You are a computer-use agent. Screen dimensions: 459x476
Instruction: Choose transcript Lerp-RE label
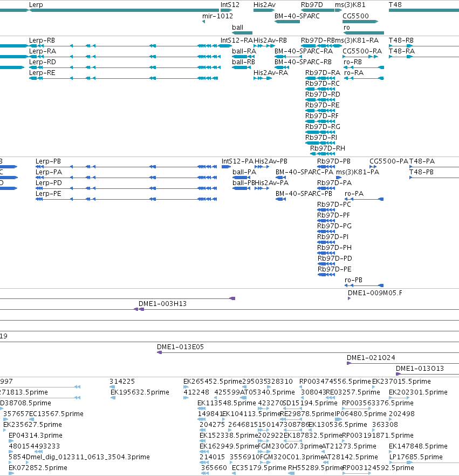pos(42,72)
